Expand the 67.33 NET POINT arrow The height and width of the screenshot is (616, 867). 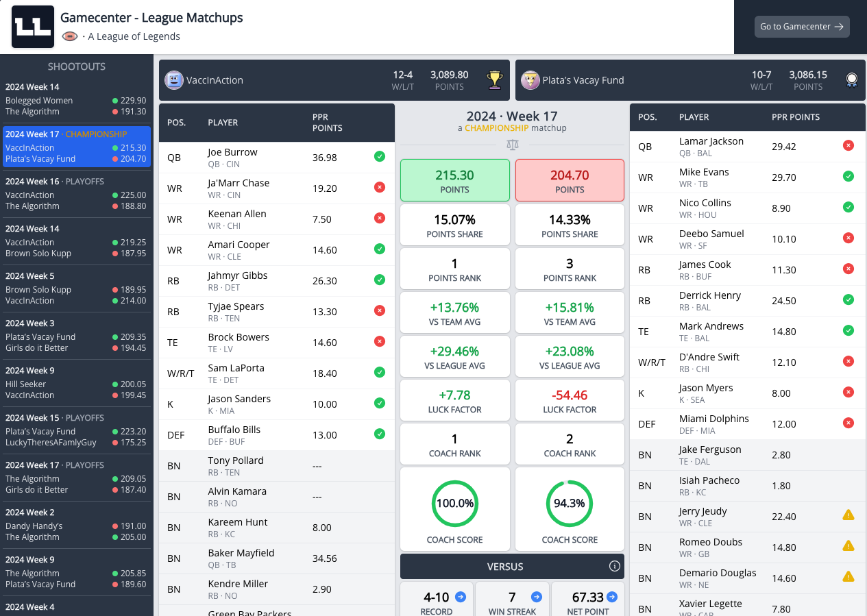(x=611, y=597)
